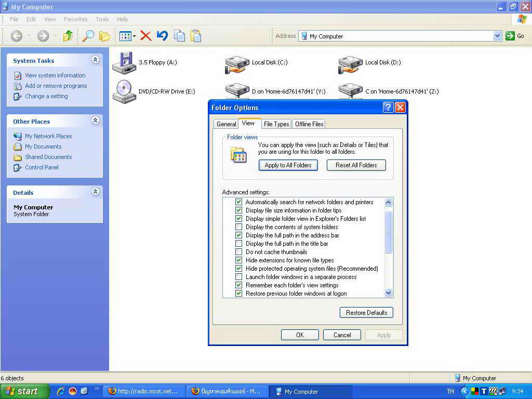Click advanced settings scroll down arrow

[x=389, y=293]
